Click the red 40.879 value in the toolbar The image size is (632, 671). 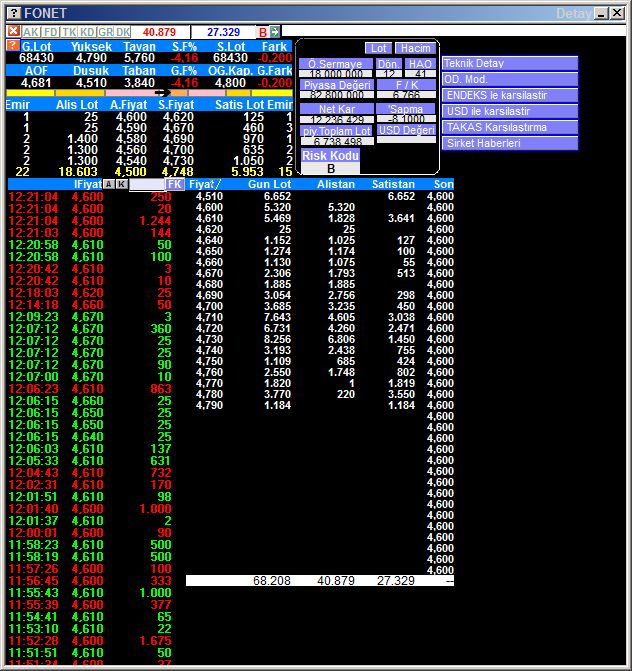(x=159, y=32)
